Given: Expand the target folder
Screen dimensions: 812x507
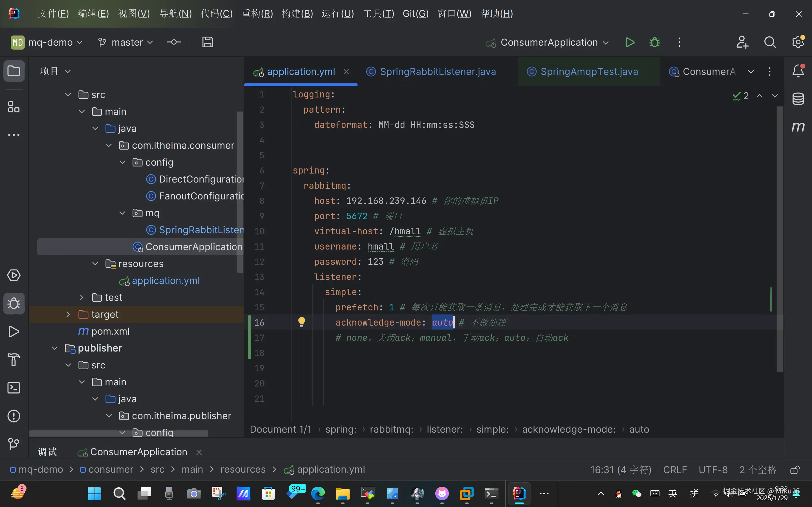Looking at the screenshot, I should tap(68, 314).
